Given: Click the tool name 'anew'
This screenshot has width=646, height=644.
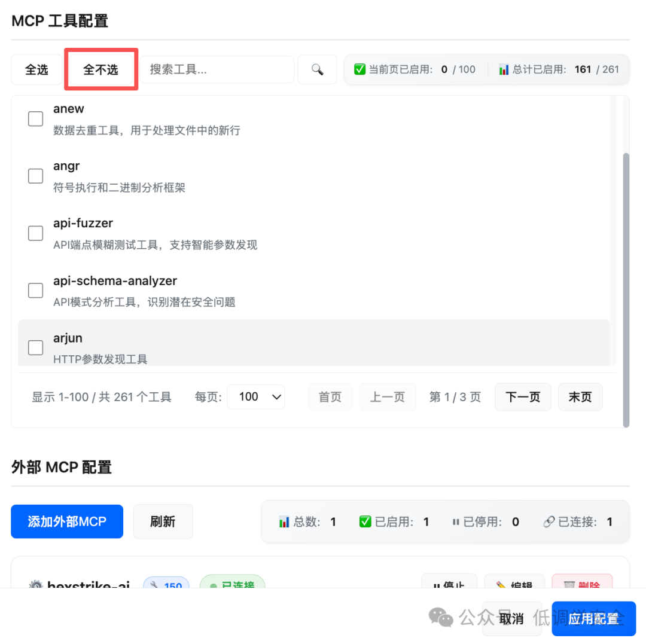Looking at the screenshot, I should click(x=68, y=109).
